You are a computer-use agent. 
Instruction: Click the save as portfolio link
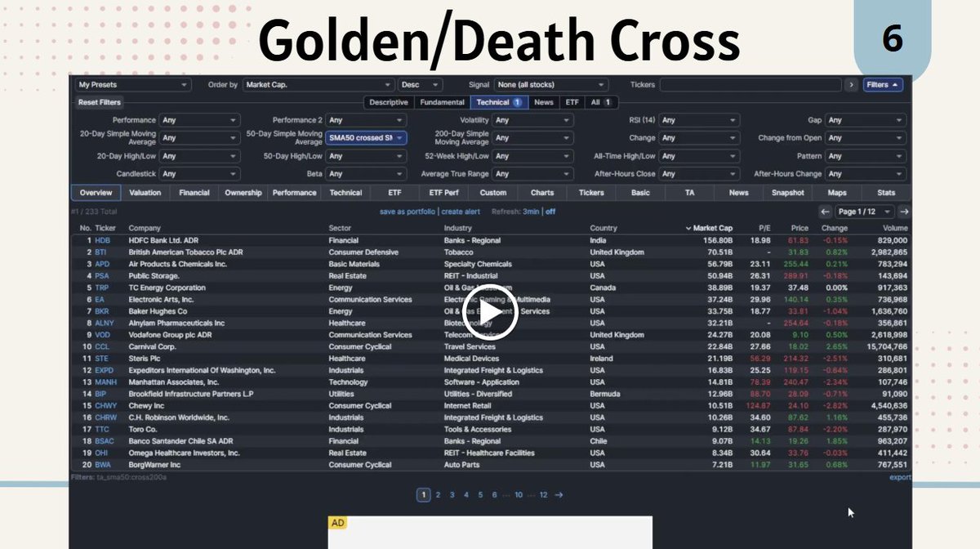[x=408, y=212]
